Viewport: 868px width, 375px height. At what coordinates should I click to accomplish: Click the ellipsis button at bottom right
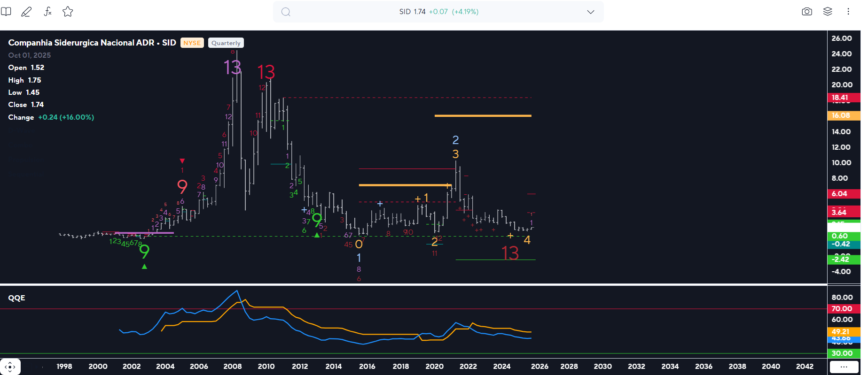(844, 367)
